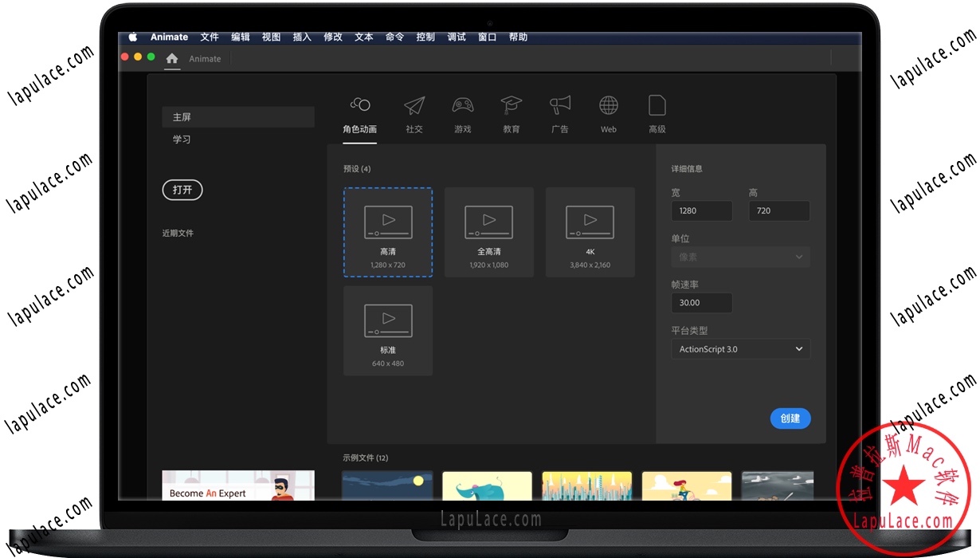980x558 pixels.
Task: Click the 创建 create button
Action: coord(790,418)
